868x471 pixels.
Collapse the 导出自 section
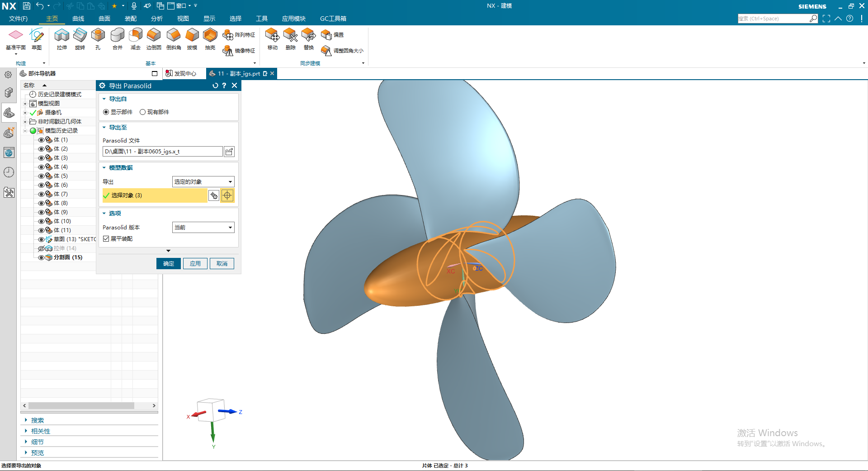coord(104,99)
